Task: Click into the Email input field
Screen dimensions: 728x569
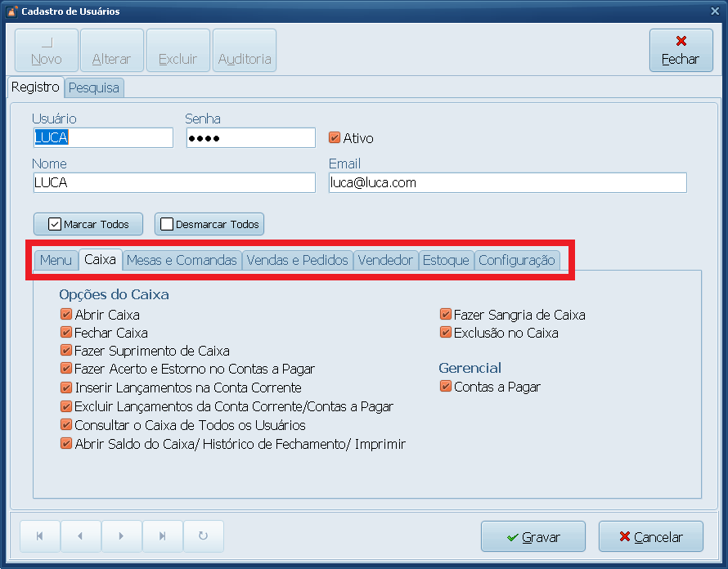Action: pos(507,182)
